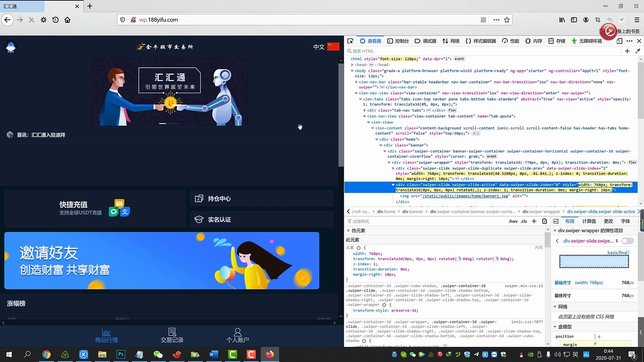Toggle the three-pane inspector sidebar
The image size is (644, 362).
(556, 221)
